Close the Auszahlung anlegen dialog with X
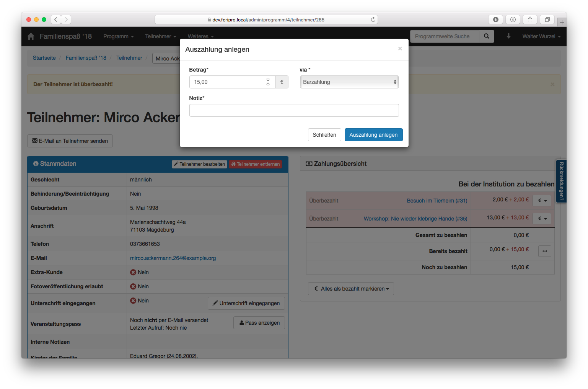The image size is (588, 389). click(x=400, y=49)
